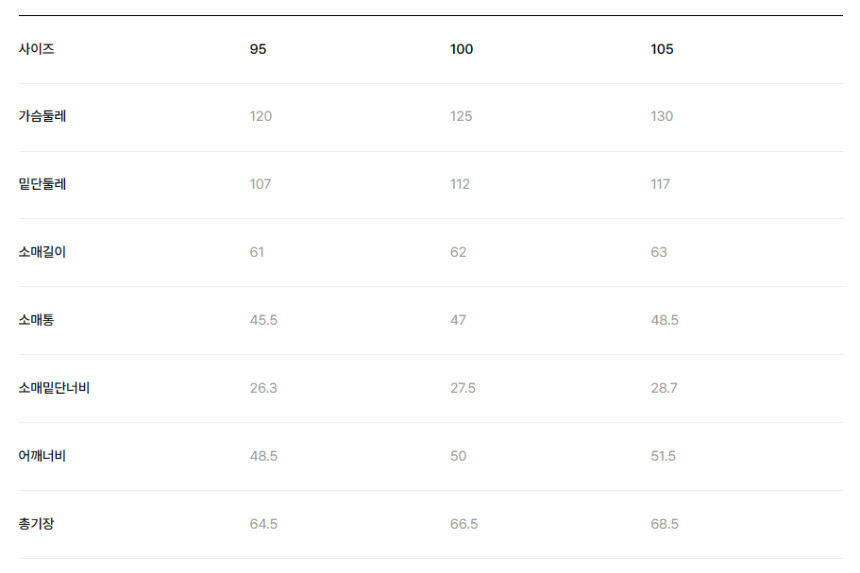
Task: Click the 소매길이 row label
Action: pyautogui.click(x=42, y=252)
